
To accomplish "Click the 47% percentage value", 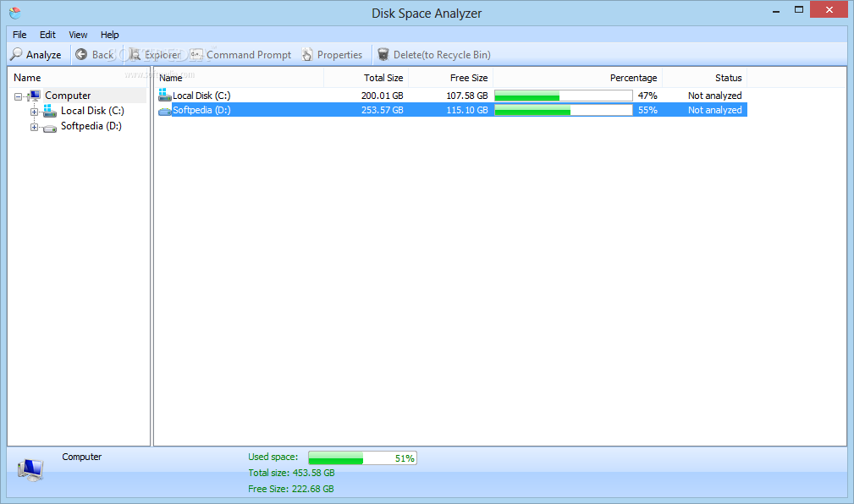I will click(647, 96).
